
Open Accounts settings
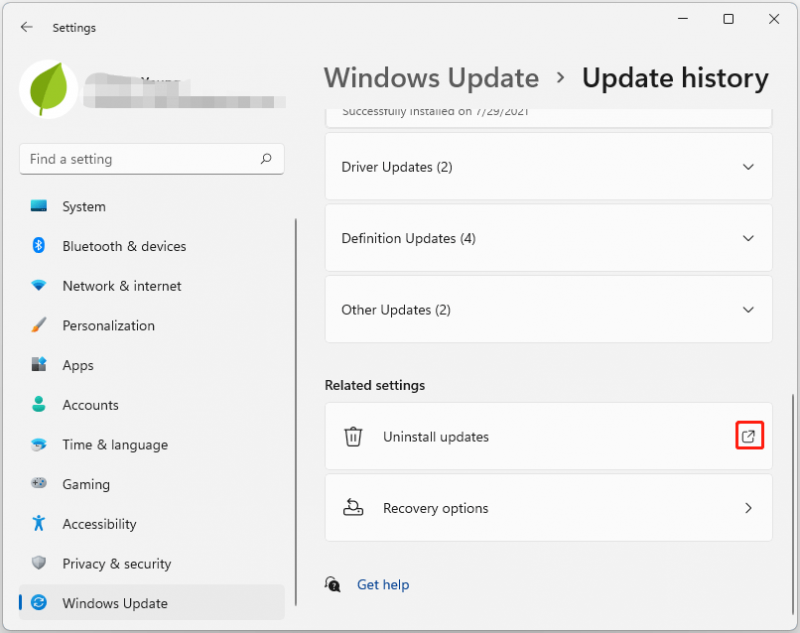tap(152, 405)
